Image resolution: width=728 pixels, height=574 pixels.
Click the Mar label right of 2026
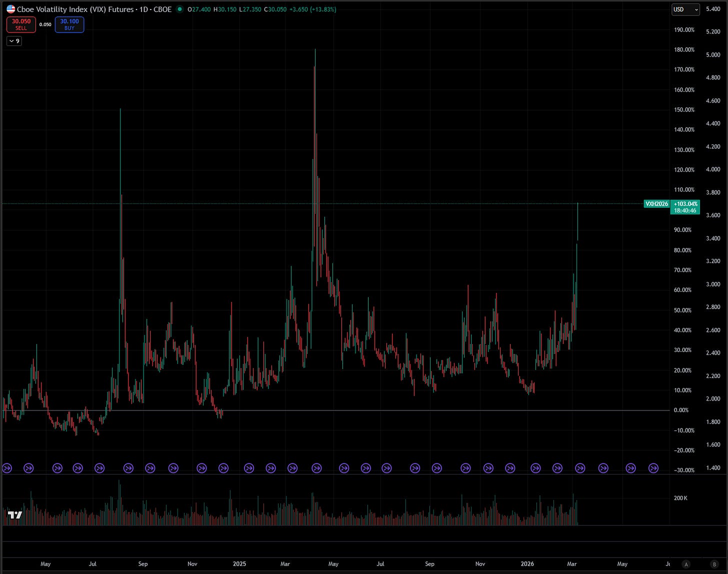tap(572, 564)
